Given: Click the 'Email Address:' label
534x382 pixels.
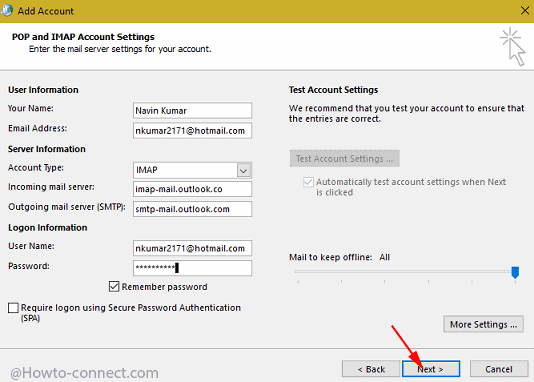Looking at the screenshot, I should point(37,128).
